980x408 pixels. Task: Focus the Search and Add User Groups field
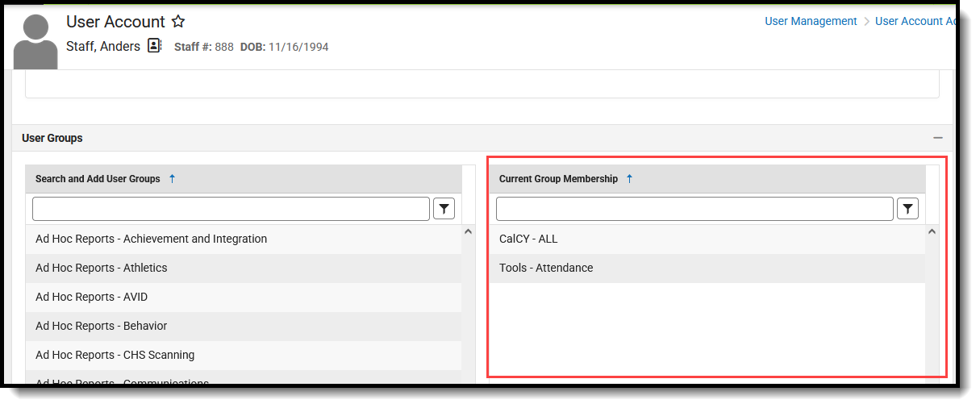tap(231, 209)
